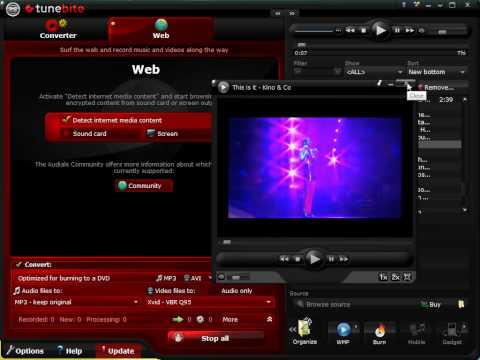
Task: Click the left collapse arrow at top
Action: (x=277, y=14)
